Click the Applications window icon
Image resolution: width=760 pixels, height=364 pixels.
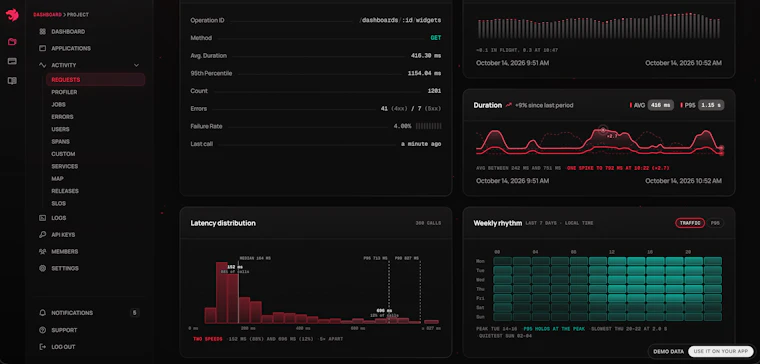(43, 48)
